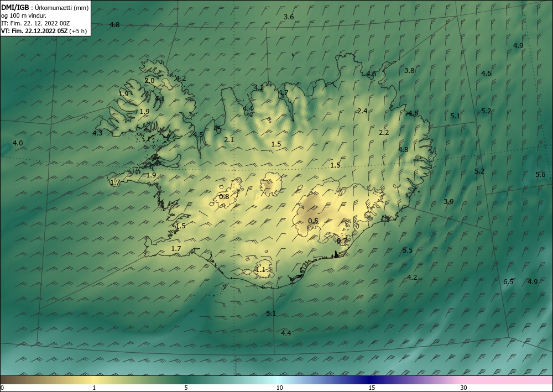Screen dimensions: 553x392
Task: Click the 2.4 value in northeast Iceland
Action: click(362, 111)
